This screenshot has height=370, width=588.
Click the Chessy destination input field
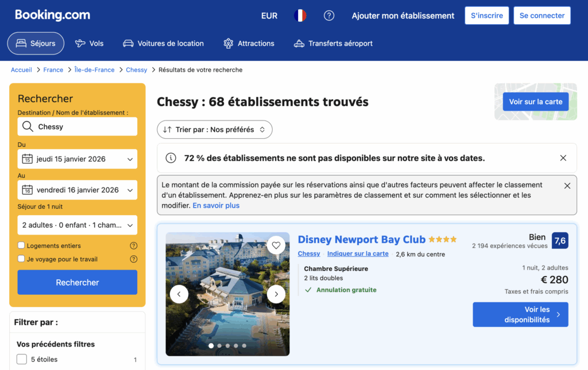coord(78,127)
